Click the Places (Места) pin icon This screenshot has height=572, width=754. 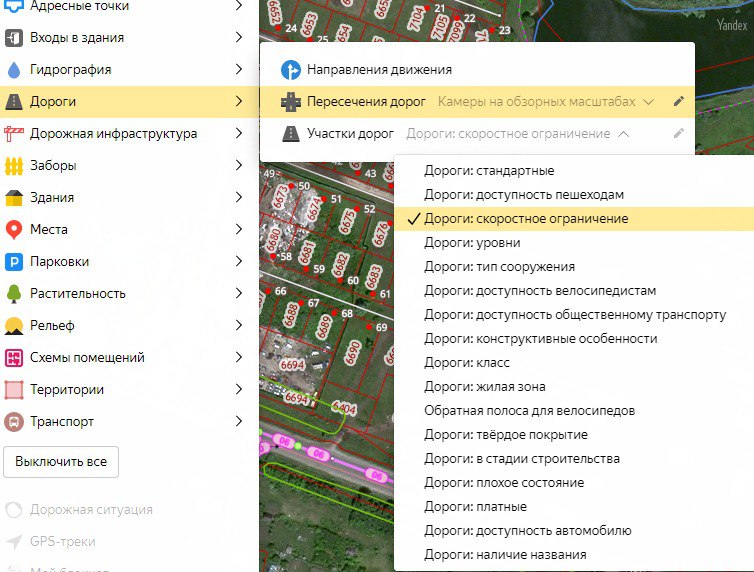coord(14,230)
